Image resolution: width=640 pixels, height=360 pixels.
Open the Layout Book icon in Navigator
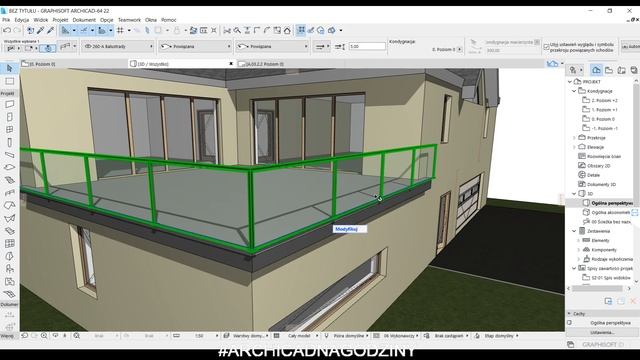pyautogui.click(x=621, y=70)
